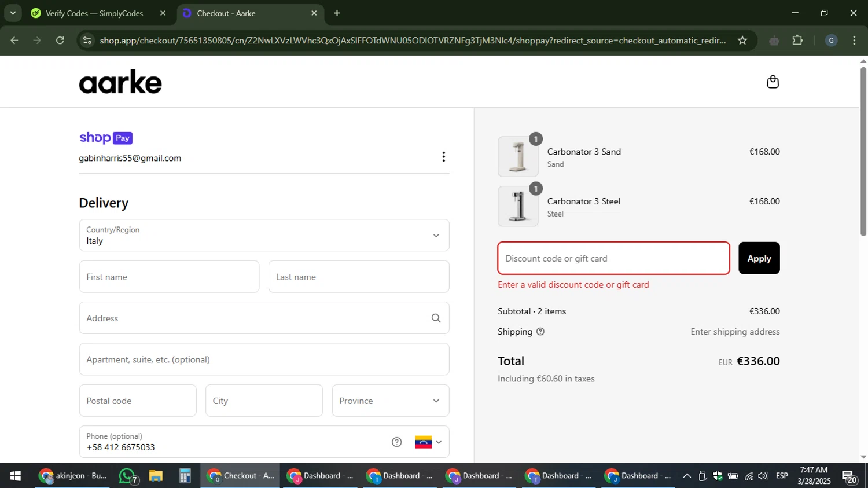This screenshot has width=868, height=488.
Task: Click the Shop Pay logo
Action: 106,138
